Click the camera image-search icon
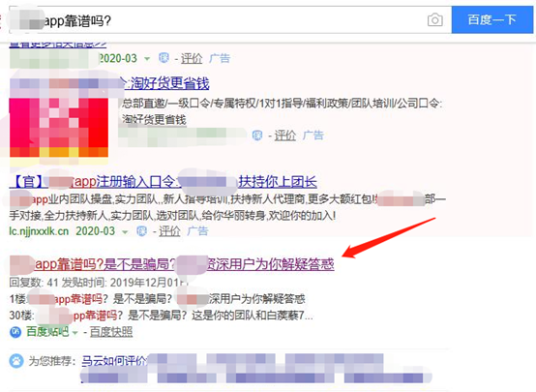Screen dimensions: 536x392 [435, 20]
